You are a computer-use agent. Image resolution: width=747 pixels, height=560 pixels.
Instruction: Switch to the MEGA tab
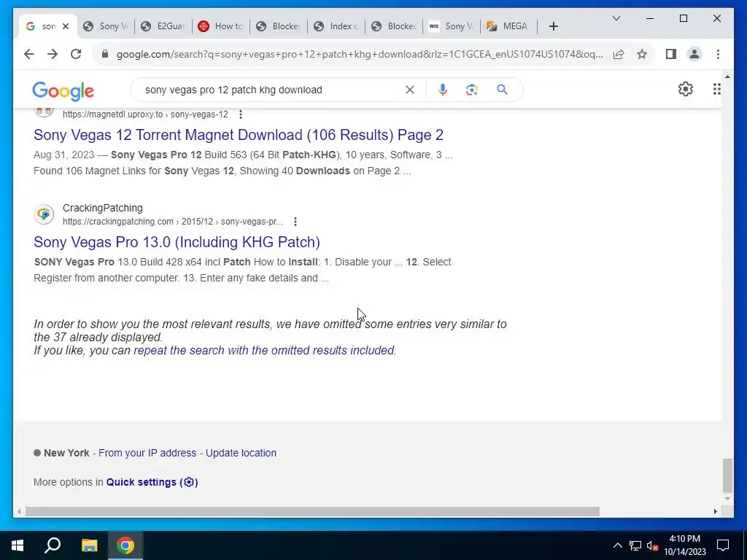click(x=508, y=26)
